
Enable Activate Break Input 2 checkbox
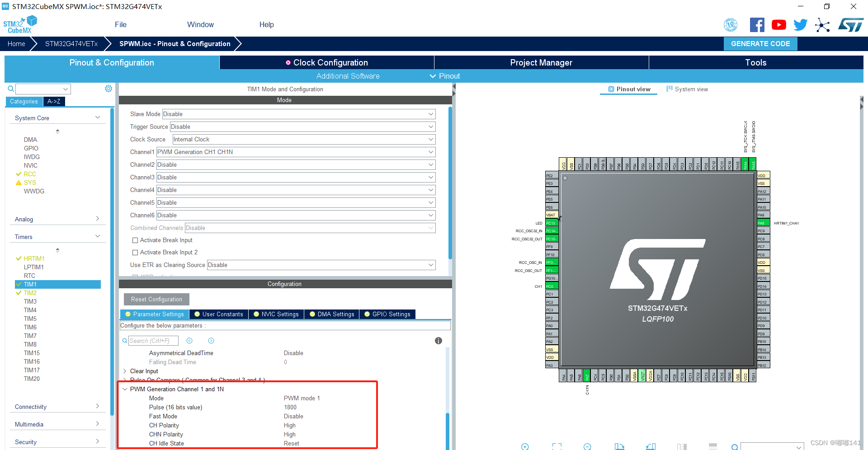pos(135,252)
